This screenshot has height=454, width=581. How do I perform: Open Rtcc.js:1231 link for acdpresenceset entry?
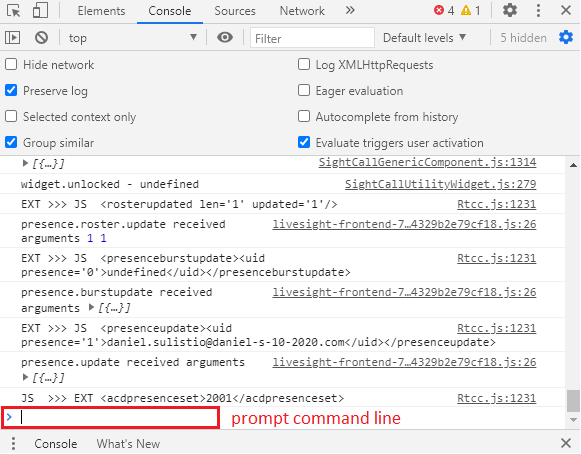click(497, 398)
